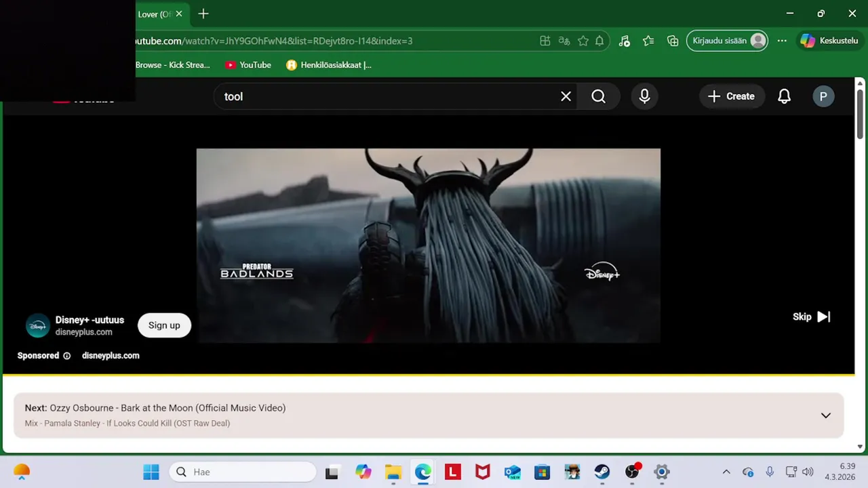Switch to Microsoft Edge on taskbar
This screenshot has height=488, width=868.
click(423, 472)
